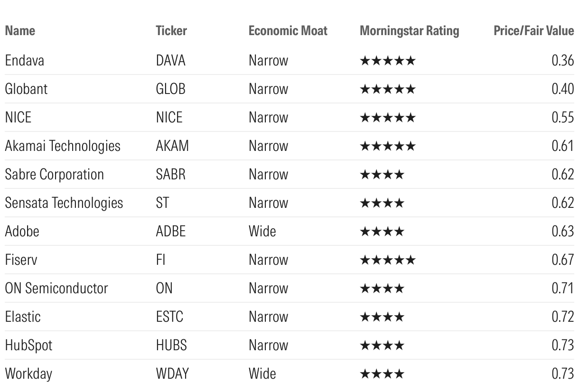
Task: Click Endava's five-star rating
Action: tap(387, 61)
